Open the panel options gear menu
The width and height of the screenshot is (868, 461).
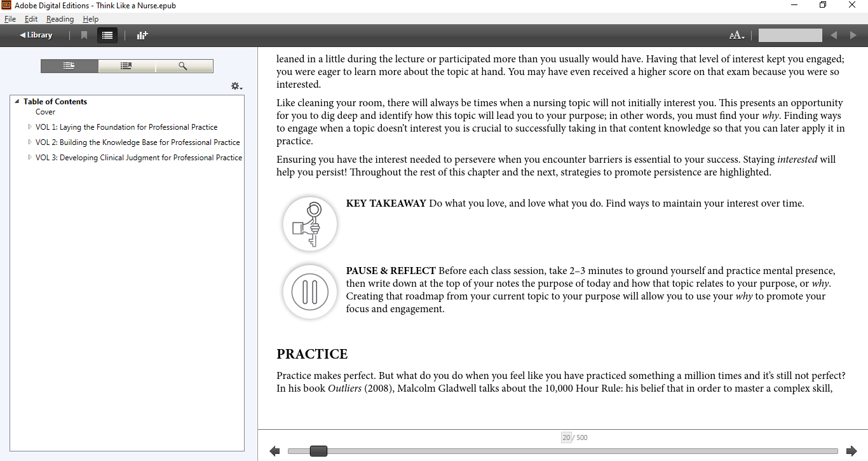tap(236, 86)
